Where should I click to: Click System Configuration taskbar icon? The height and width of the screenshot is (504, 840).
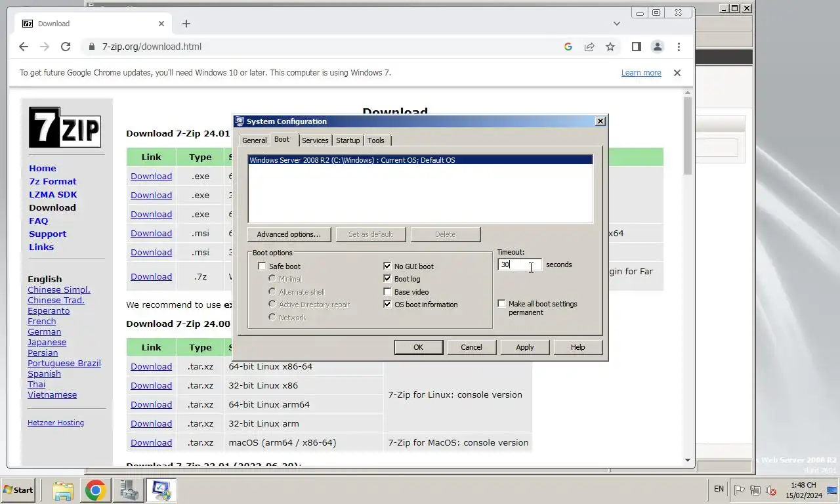tap(161, 490)
